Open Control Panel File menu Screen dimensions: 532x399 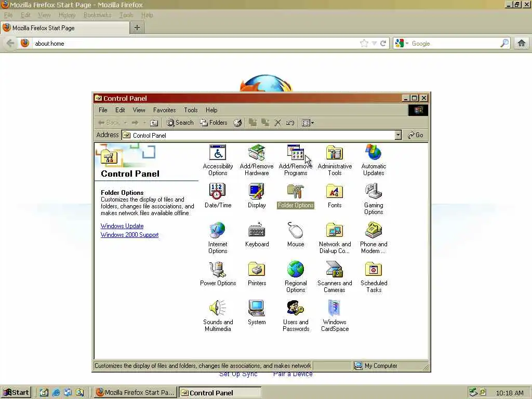coord(103,110)
